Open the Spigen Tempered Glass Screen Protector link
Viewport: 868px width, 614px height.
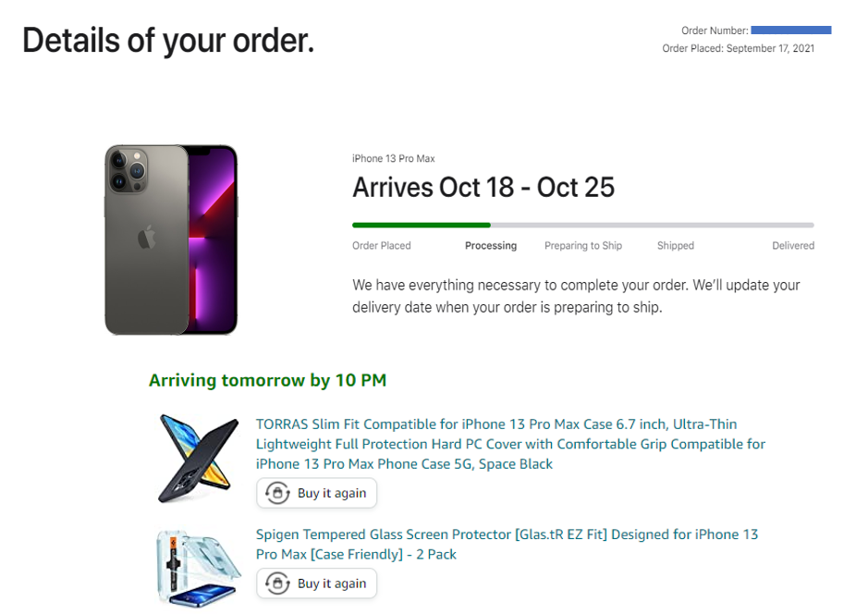tap(507, 544)
